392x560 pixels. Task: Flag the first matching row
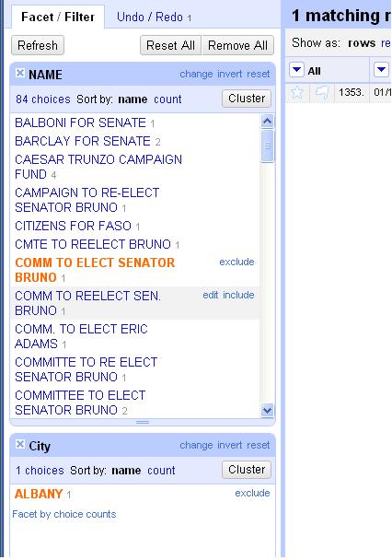coord(322,93)
